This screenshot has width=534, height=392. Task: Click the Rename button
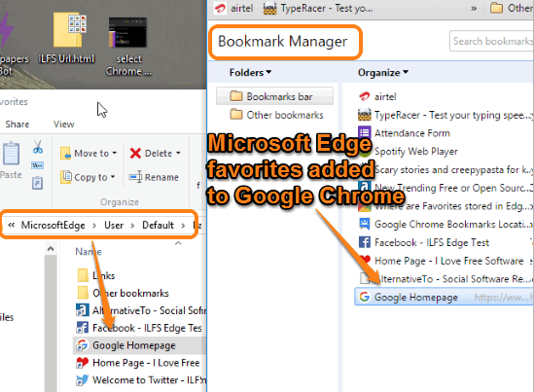click(154, 177)
